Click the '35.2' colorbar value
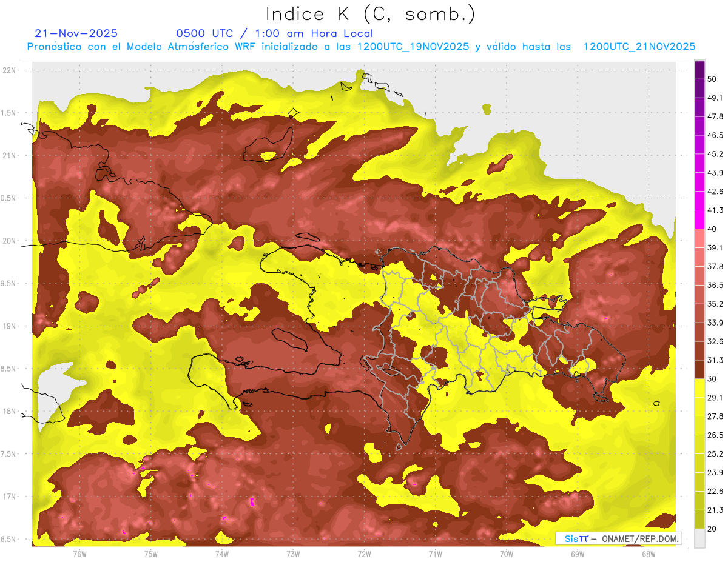728x562 pixels. pos(715,304)
